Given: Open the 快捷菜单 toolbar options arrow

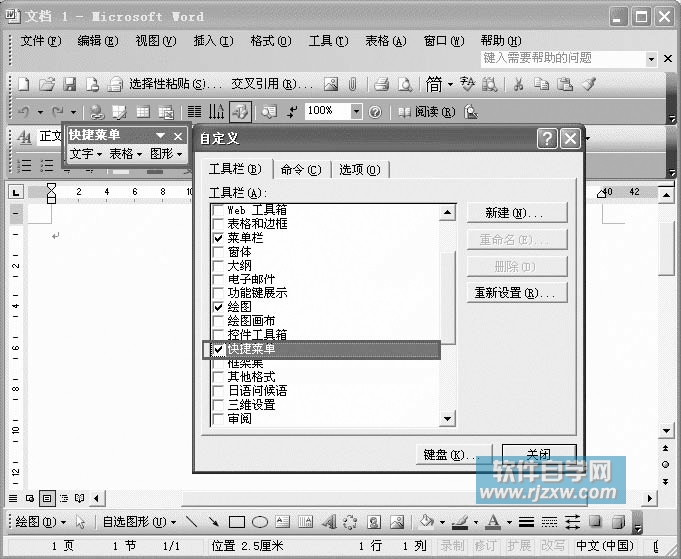Looking at the screenshot, I should pos(160,136).
